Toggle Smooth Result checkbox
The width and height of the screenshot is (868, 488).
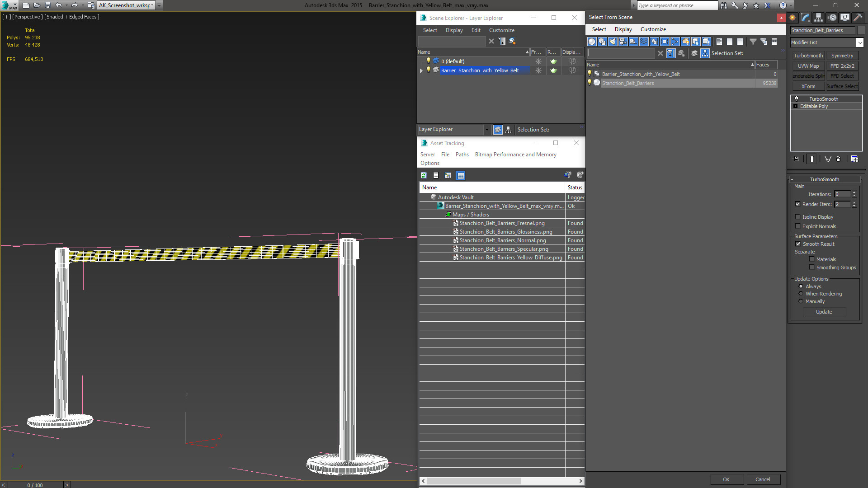point(798,244)
